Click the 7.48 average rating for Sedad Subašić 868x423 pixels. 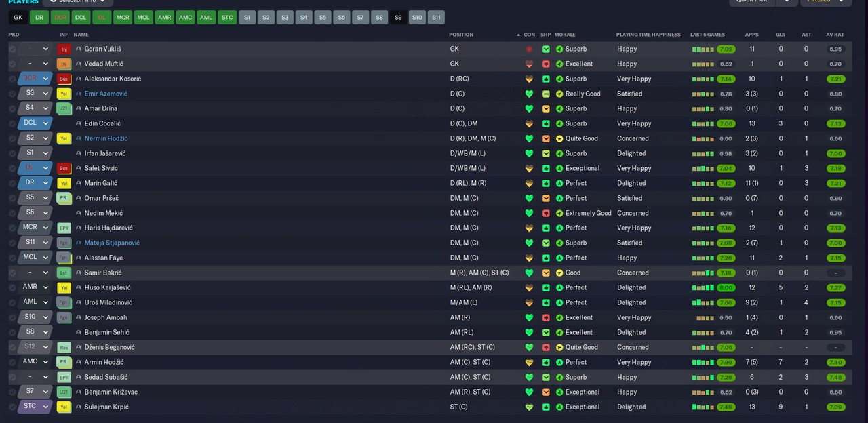835,377
